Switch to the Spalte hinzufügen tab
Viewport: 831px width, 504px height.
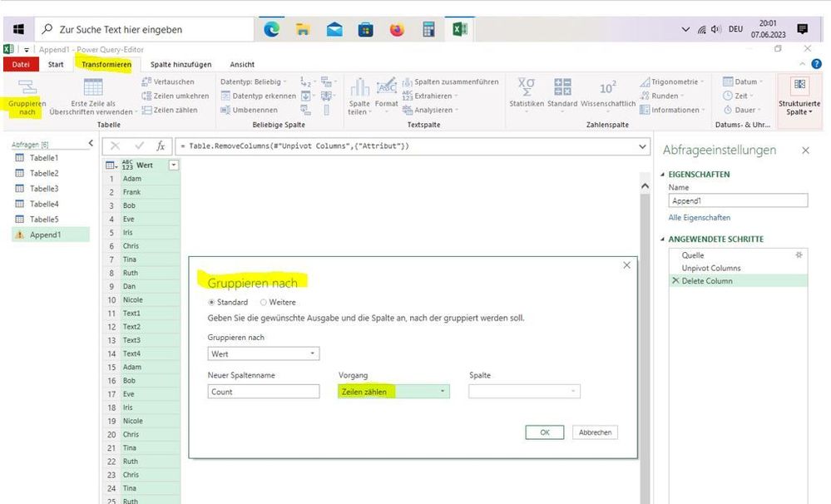pyautogui.click(x=181, y=64)
